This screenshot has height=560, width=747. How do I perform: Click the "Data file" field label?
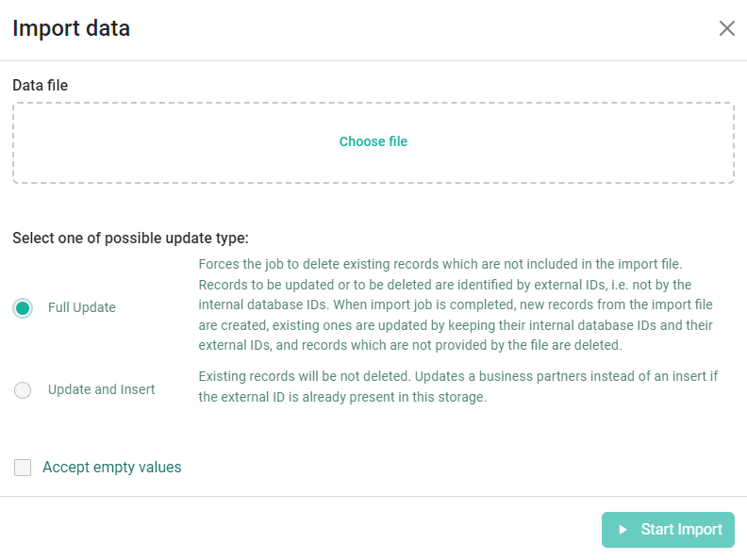point(40,85)
